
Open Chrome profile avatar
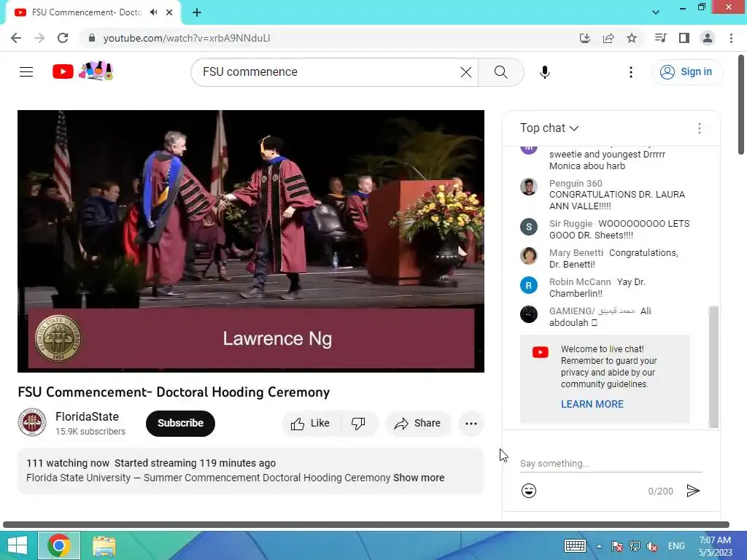[708, 38]
